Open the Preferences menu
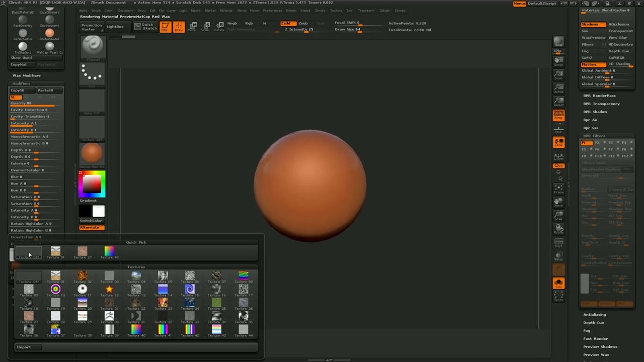The height and width of the screenshot is (362, 644). click(x=272, y=11)
